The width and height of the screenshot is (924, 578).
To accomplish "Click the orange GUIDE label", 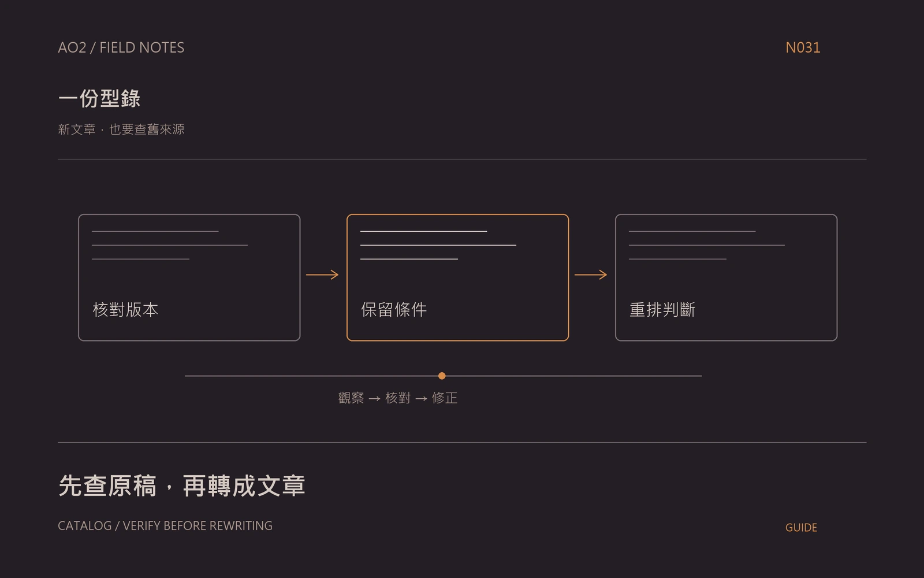I will tap(801, 528).
